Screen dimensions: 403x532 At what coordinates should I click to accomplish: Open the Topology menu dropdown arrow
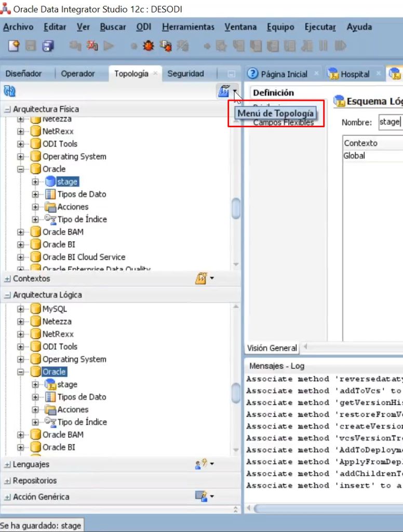coord(235,91)
